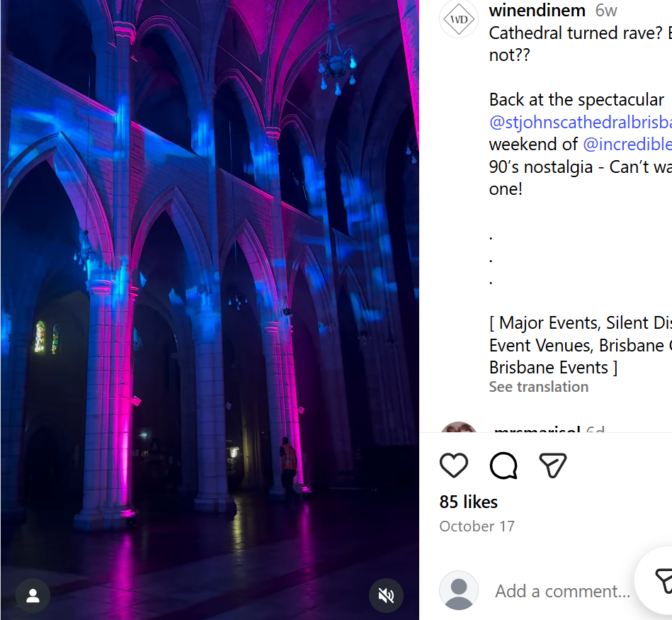
Task: Unmute the cathedral video sound
Action: pos(386,595)
